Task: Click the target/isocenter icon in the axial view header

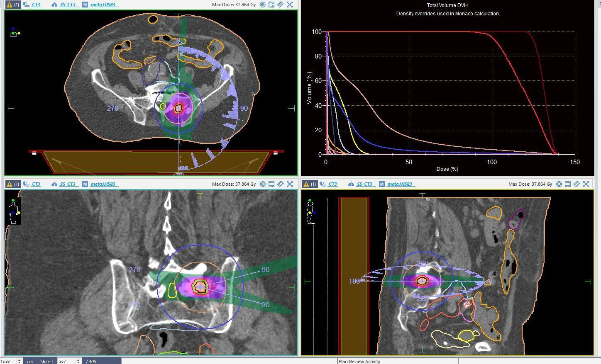Action: point(263,5)
